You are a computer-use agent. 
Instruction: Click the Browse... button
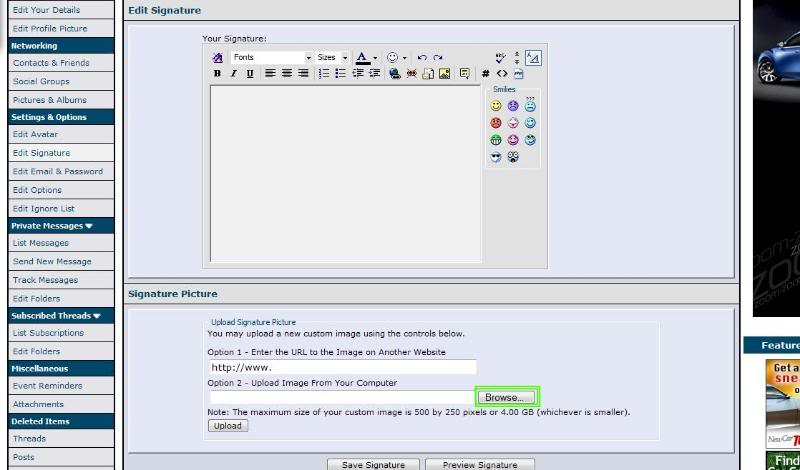click(507, 397)
